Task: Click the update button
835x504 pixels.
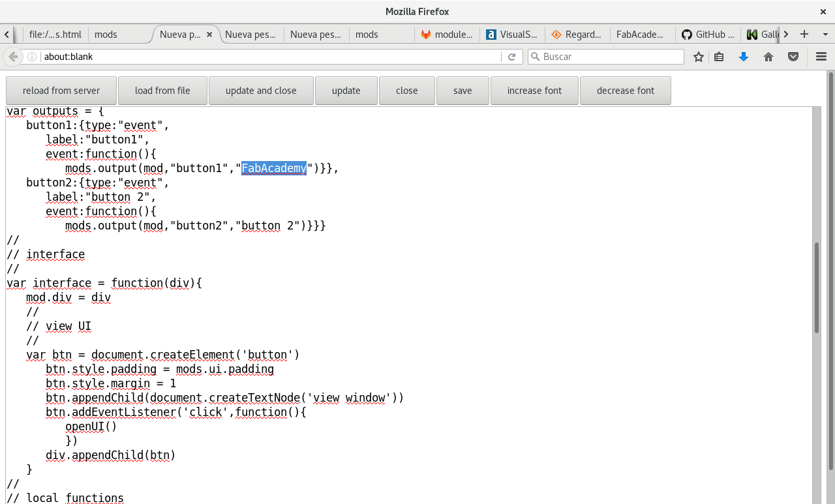Action: click(x=346, y=91)
